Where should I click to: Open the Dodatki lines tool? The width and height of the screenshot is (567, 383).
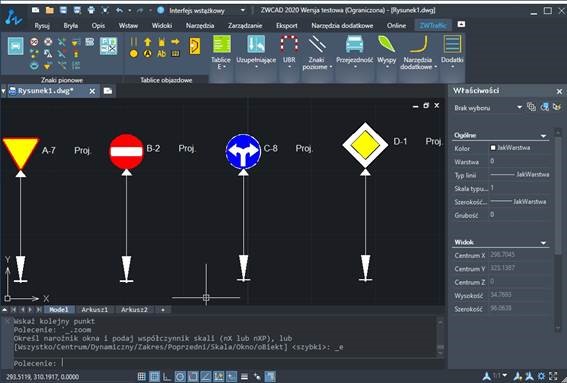point(452,52)
